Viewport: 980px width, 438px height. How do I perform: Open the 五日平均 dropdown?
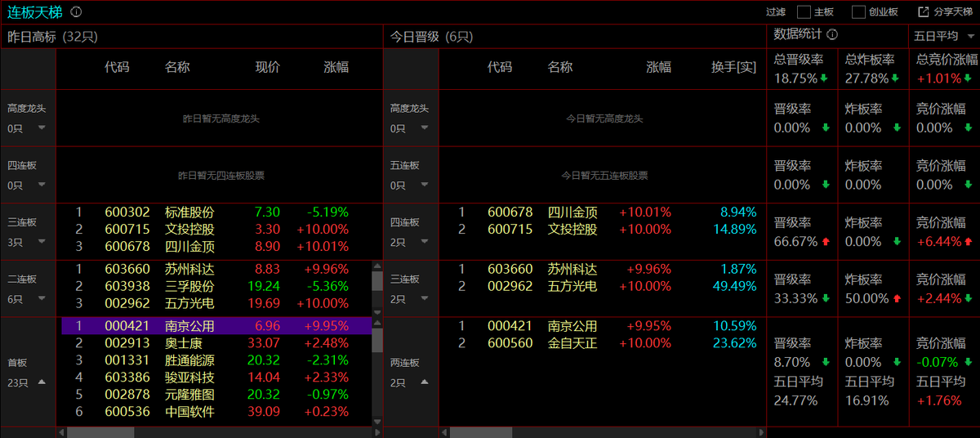(x=945, y=36)
